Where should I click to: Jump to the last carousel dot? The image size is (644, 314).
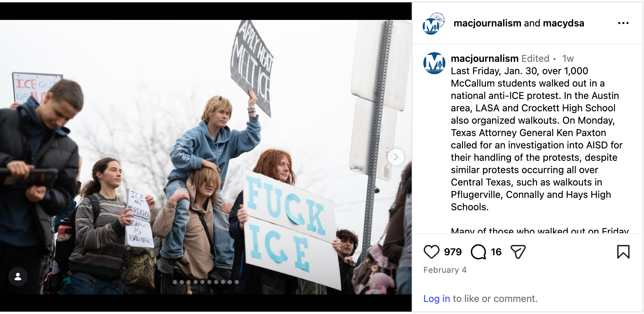237,282
